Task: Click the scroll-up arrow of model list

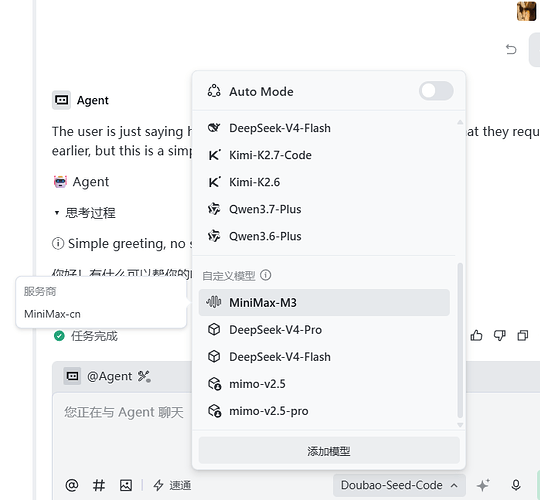Action: click(460, 122)
